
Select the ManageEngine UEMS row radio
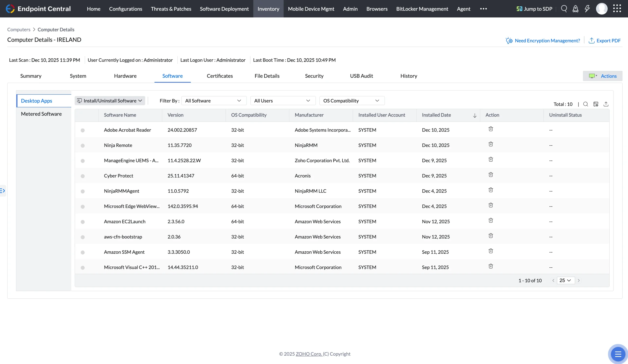click(x=82, y=161)
